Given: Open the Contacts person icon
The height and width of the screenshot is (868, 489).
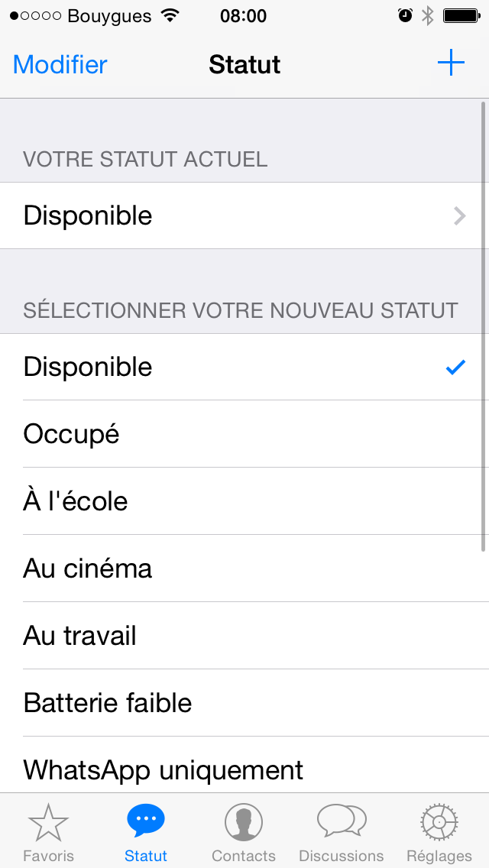Looking at the screenshot, I should (x=244, y=823).
